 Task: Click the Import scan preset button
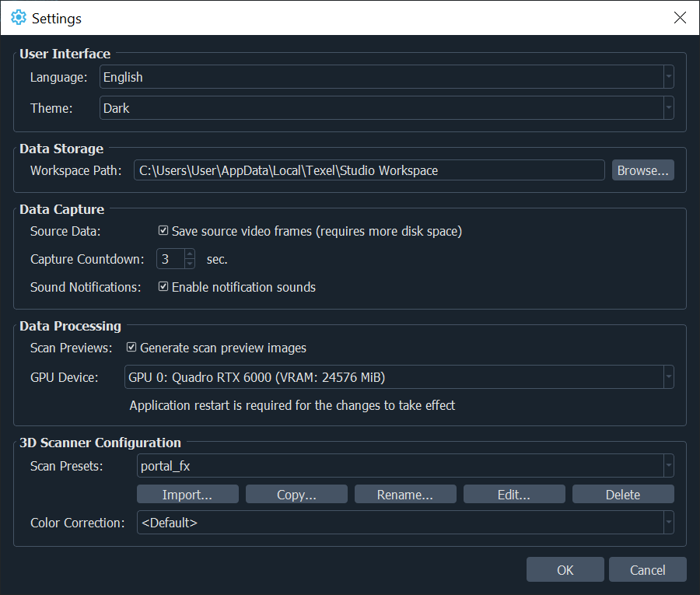tap(187, 493)
